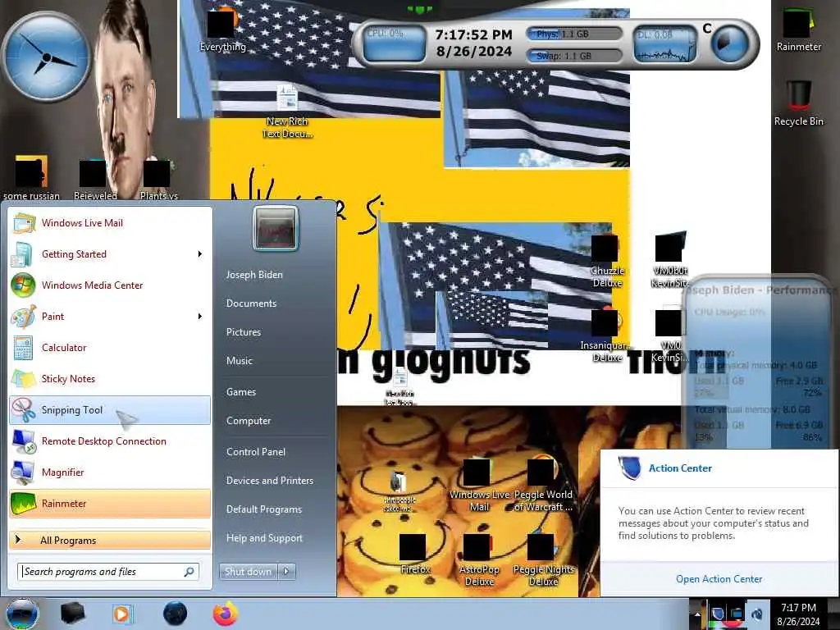Select the Rainmeter desktop shortcut
Viewport: 840px width, 630px height.
[x=798, y=30]
